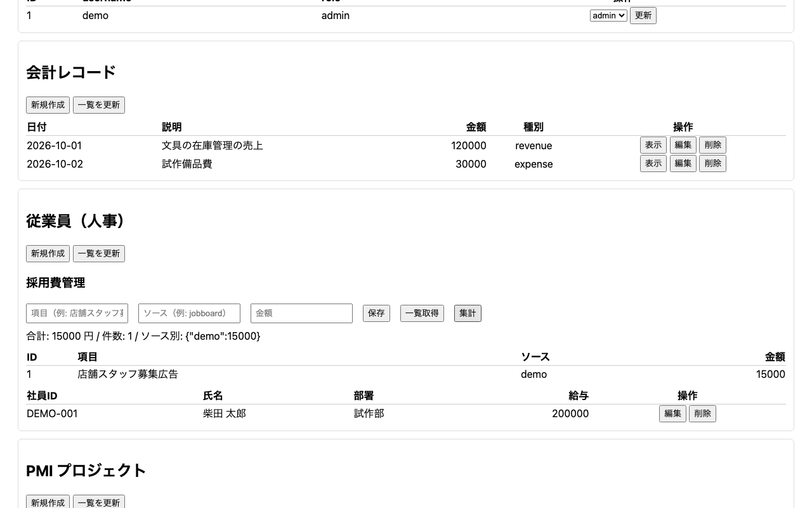Click the 会計レコード heading
This screenshot has width=812, height=508.
71,72
